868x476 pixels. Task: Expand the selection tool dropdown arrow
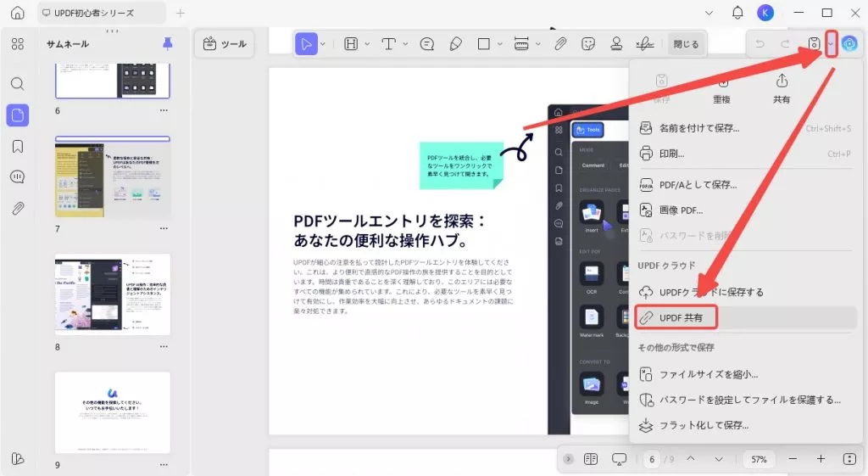[x=323, y=44]
